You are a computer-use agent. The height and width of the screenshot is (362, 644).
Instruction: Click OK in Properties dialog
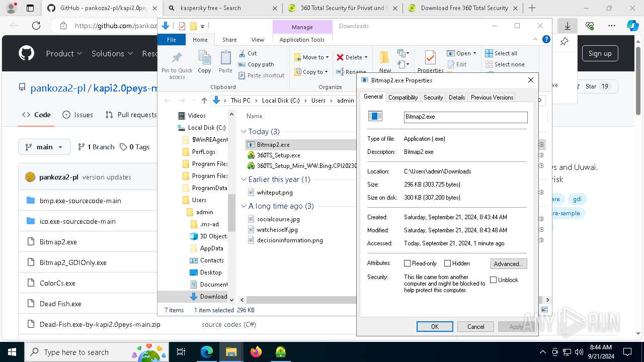click(x=435, y=327)
